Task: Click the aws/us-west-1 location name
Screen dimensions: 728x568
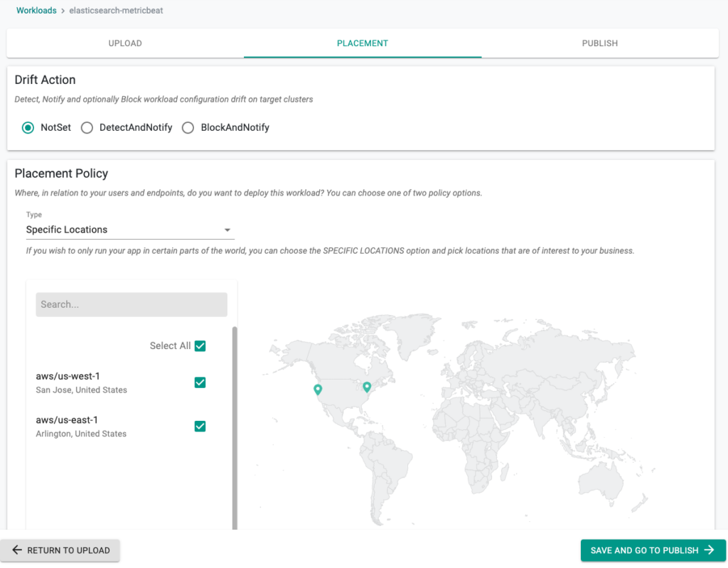Action: coord(68,376)
